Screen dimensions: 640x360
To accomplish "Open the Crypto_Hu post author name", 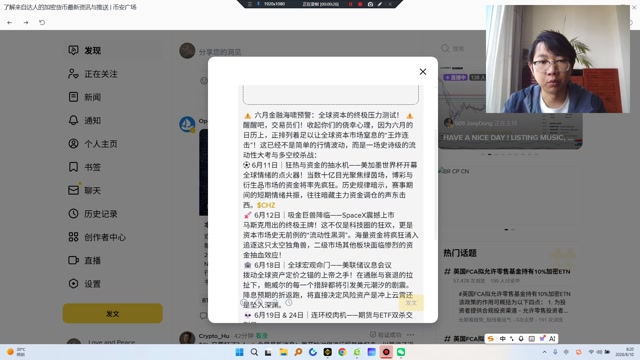I will click(214, 336).
